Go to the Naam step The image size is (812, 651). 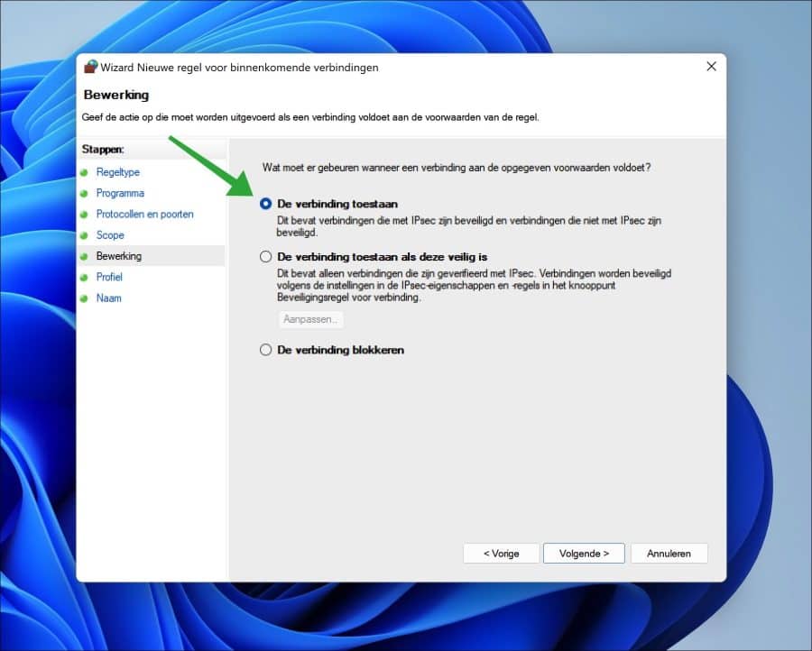109,298
